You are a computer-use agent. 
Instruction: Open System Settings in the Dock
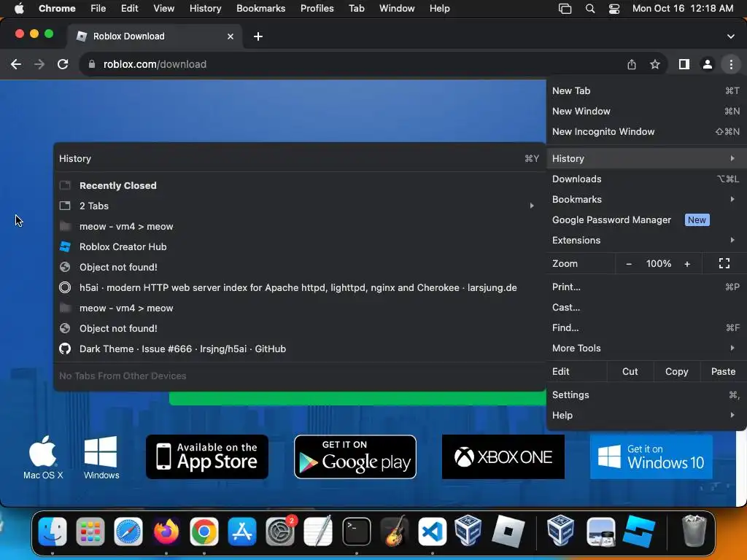point(280,532)
